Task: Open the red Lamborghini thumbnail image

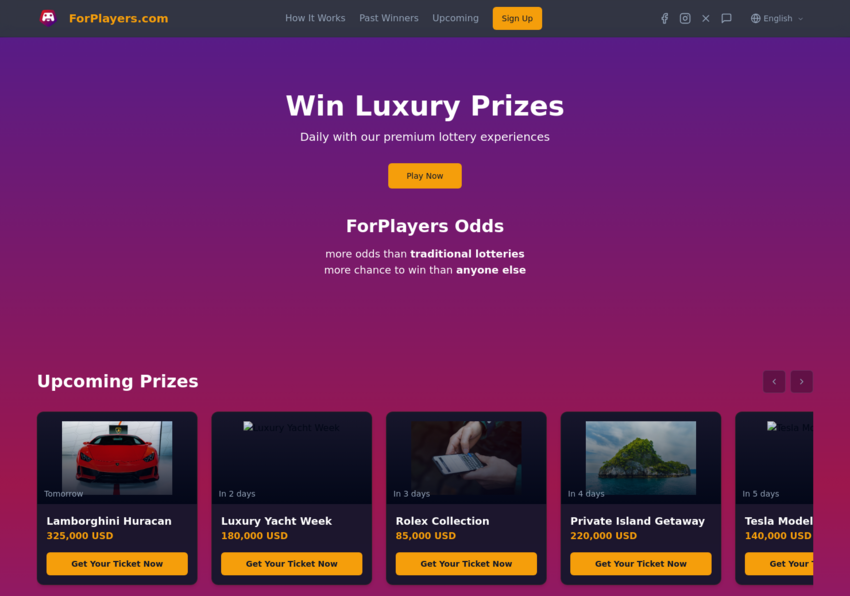Action: (117, 458)
